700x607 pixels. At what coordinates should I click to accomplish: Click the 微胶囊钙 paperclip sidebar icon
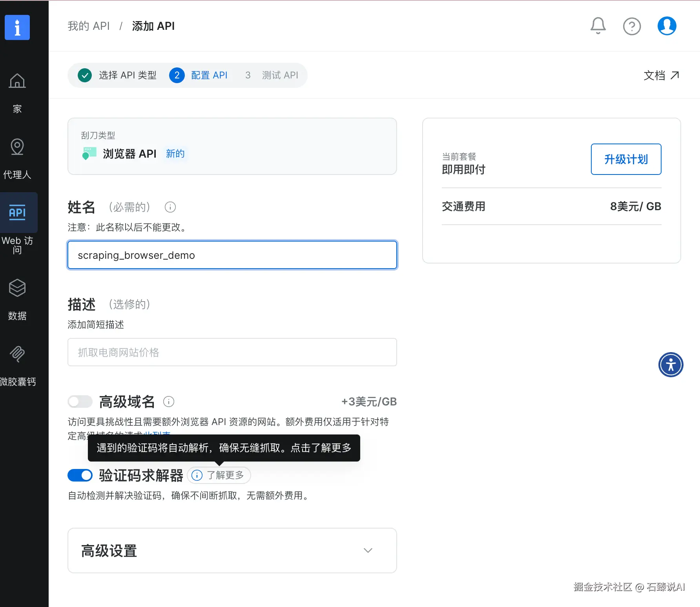17,354
